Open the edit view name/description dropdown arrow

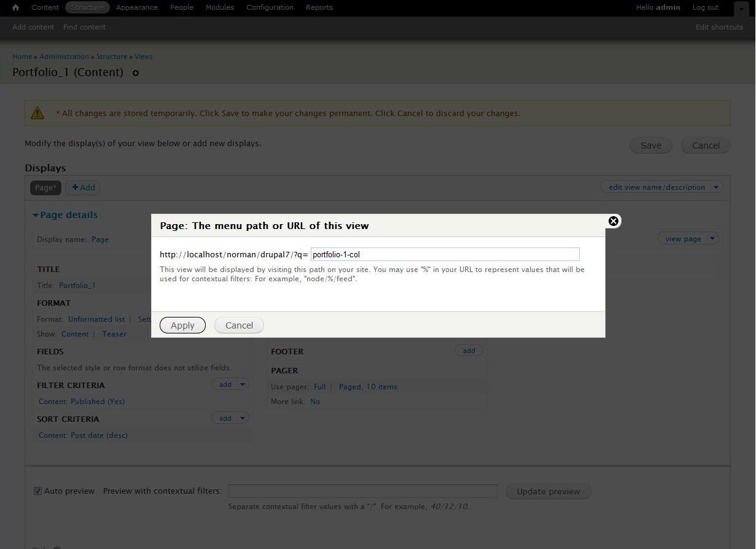point(716,187)
